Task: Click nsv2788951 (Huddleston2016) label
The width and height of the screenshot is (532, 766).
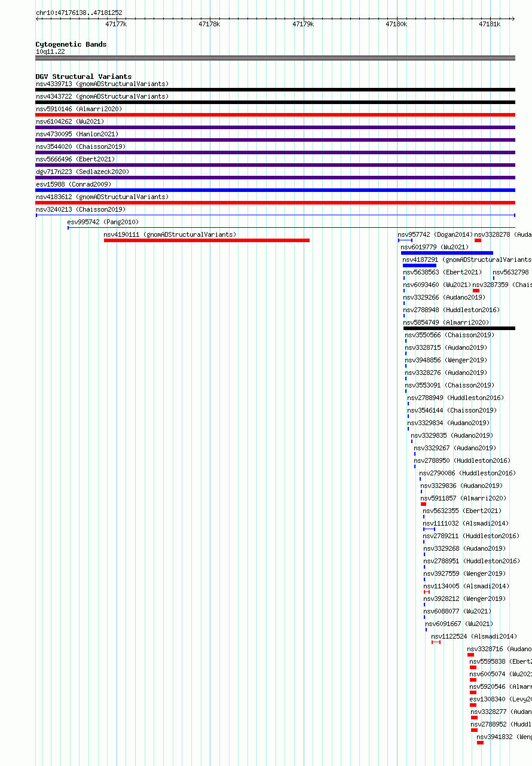Action: click(472, 561)
